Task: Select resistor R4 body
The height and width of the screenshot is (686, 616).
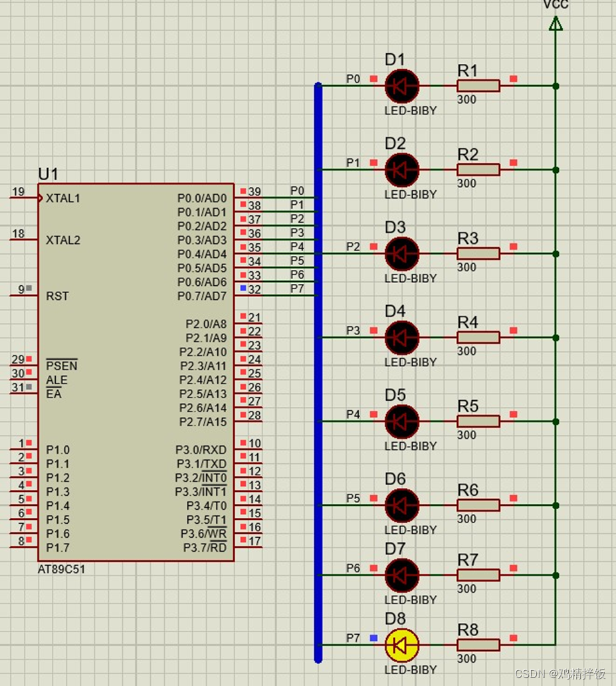Action: point(478,337)
